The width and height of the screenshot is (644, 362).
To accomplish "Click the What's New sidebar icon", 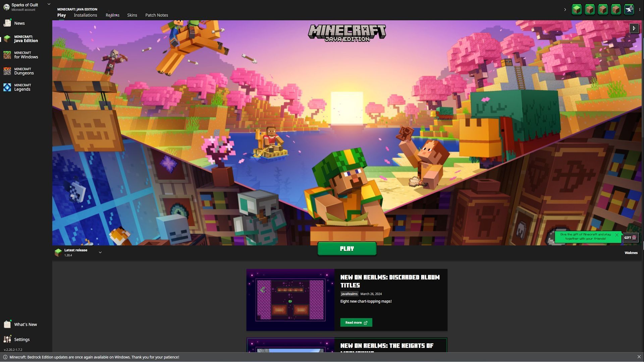I will tap(7, 324).
